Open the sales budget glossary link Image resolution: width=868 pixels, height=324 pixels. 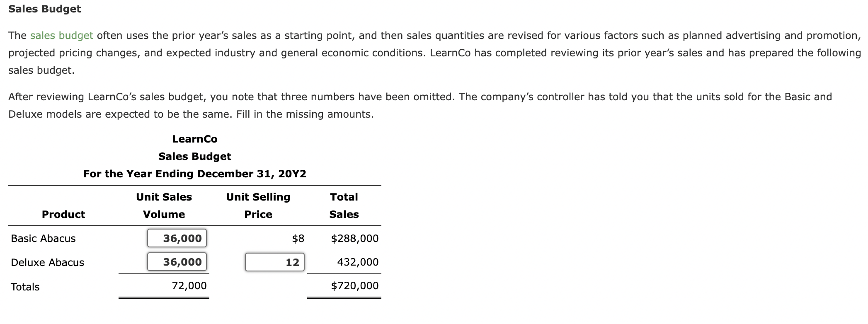(61, 35)
